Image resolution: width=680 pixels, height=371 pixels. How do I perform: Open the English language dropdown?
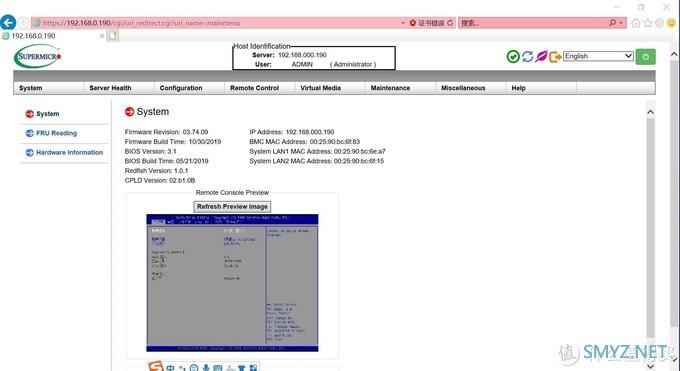598,56
